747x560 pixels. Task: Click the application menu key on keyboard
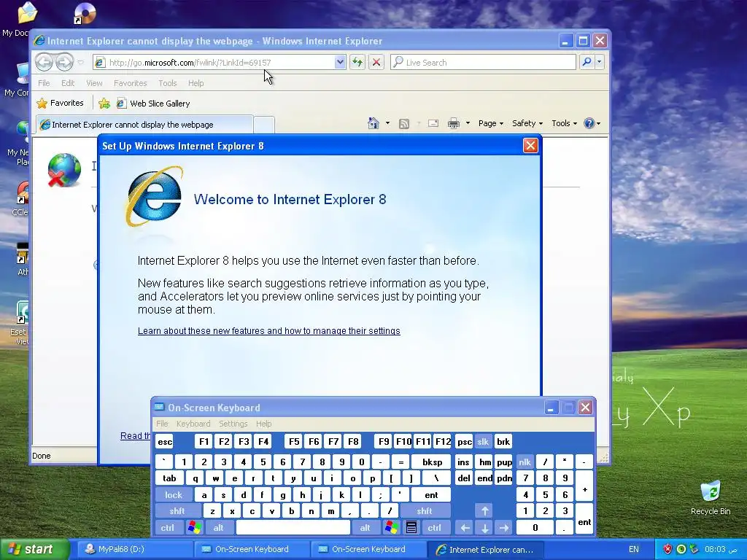(x=411, y=528)
